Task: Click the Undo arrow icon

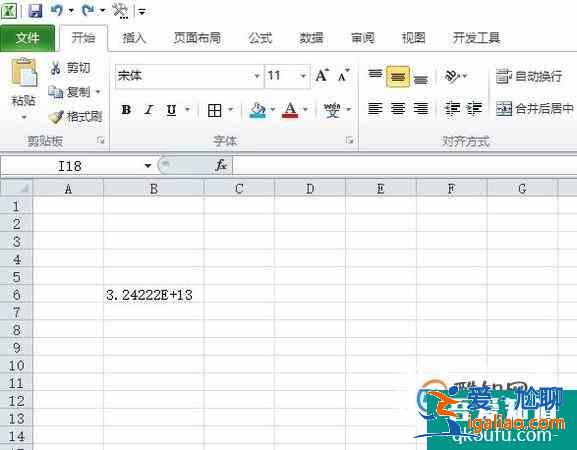Action: tap(57, 10)
